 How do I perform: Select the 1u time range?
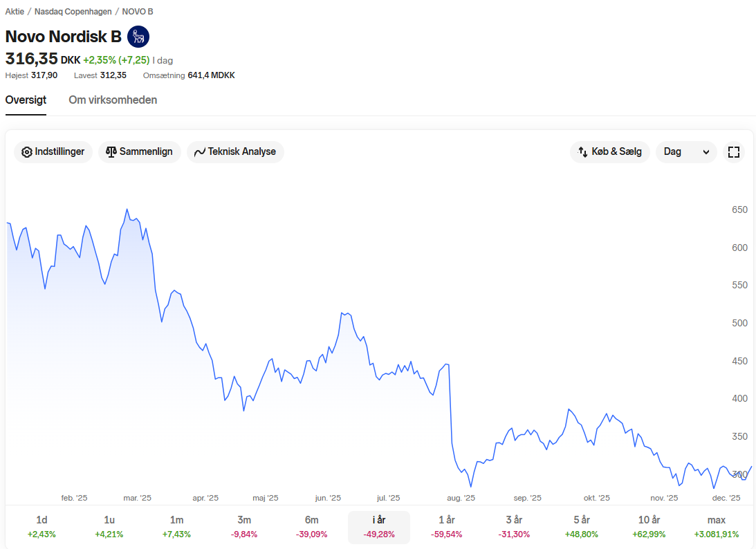point(109,527)
